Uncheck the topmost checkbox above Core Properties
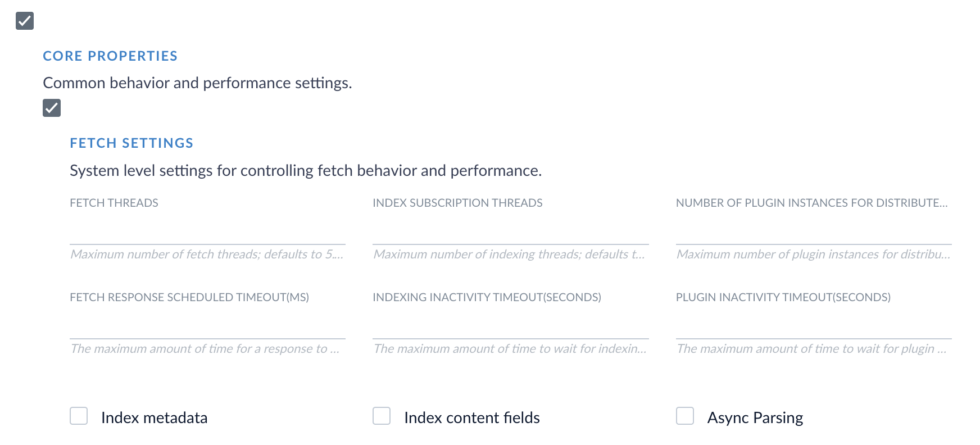The height and width of the screenshot is (445, 980). (25, 21)
